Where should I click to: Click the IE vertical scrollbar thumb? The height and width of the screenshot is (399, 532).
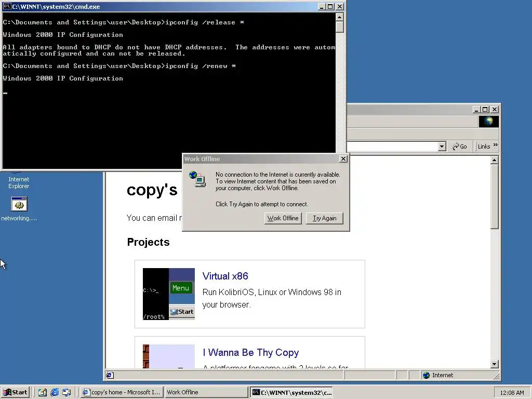coord(495,197)
